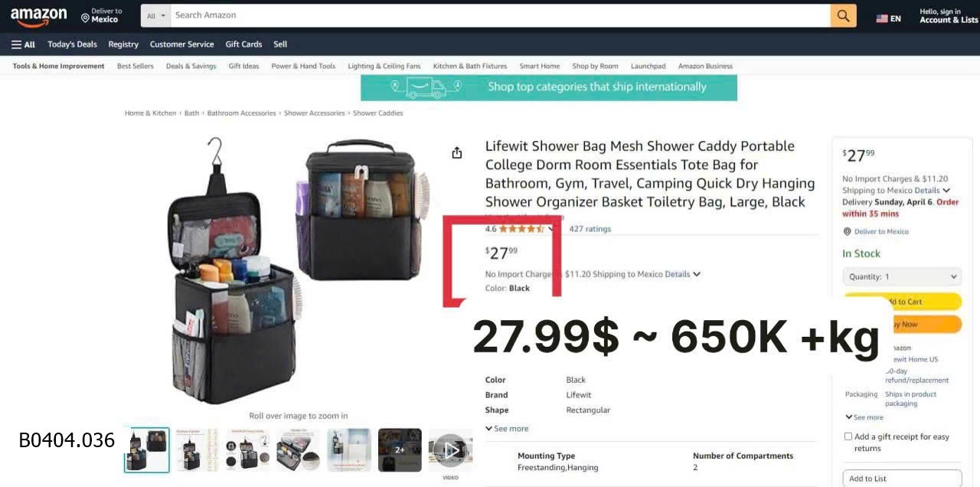Open the Quantity dropdown
This screenshot has width=980, height=487.
pos(902,276)
